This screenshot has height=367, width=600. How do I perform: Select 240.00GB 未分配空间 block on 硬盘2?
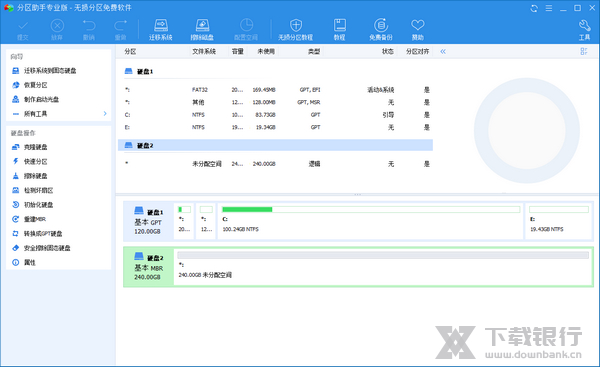383,267
